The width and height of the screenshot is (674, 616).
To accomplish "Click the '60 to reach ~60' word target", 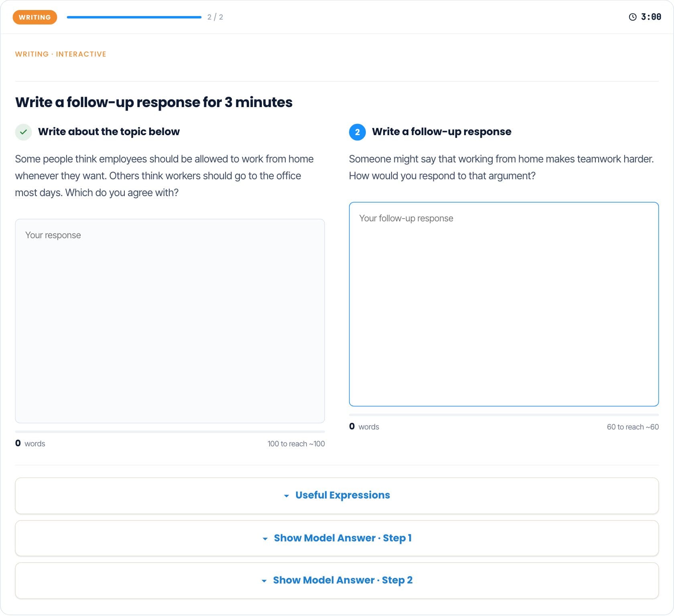I will coord(633,427).
